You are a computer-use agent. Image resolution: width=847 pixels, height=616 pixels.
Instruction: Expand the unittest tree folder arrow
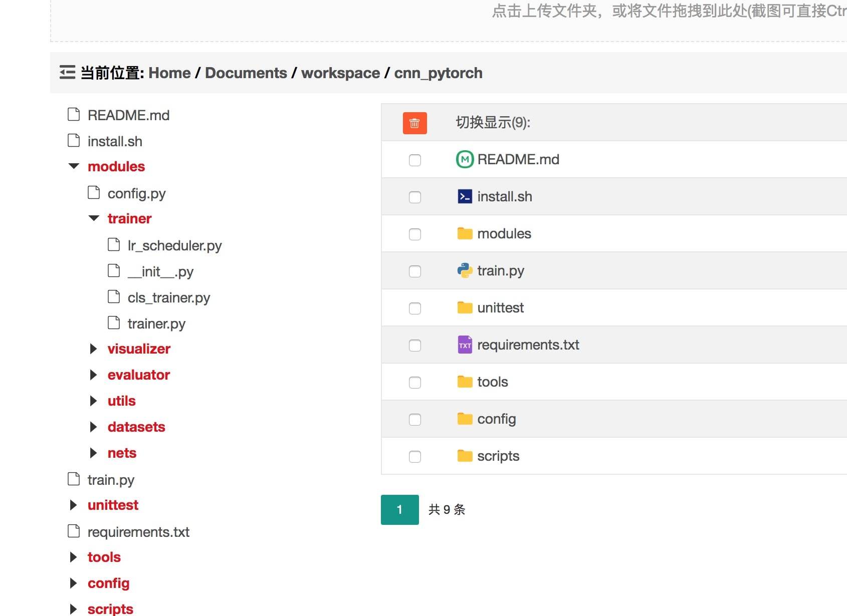73,505
